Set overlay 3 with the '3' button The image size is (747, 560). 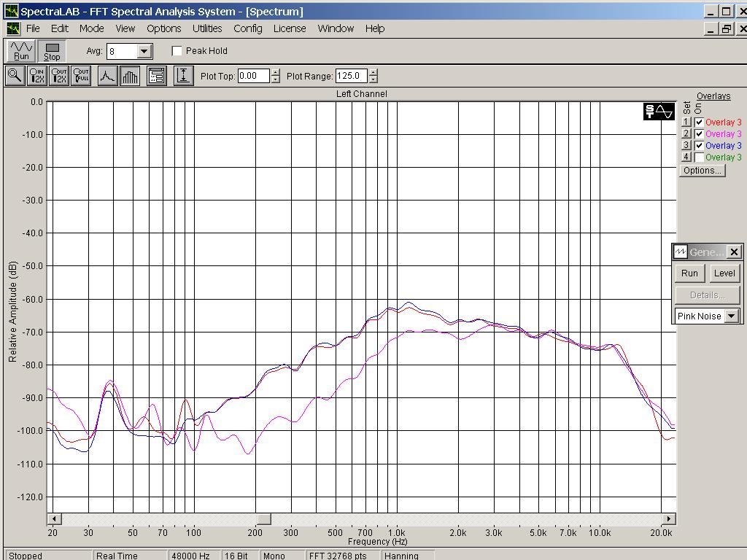coord(686,146)
